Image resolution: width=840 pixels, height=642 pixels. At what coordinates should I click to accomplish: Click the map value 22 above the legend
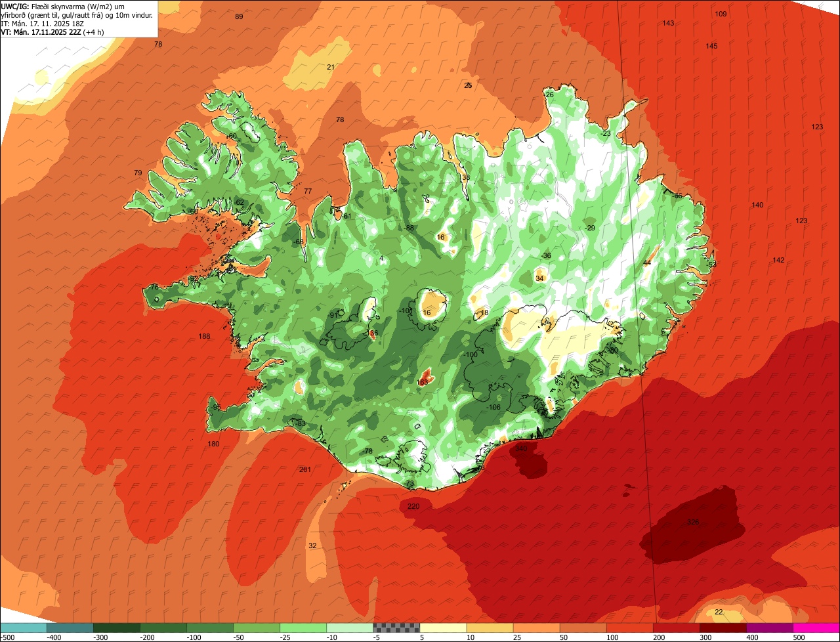pos(719,612)
